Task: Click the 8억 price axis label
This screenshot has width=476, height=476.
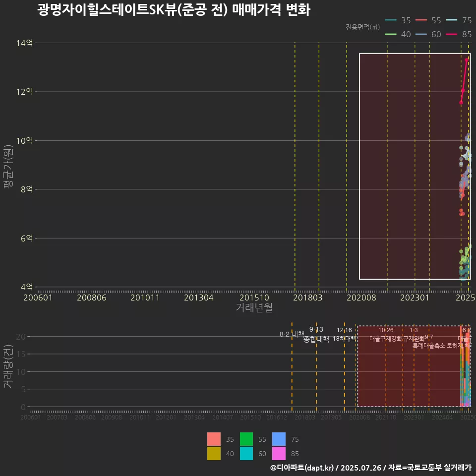Action: 27,189
